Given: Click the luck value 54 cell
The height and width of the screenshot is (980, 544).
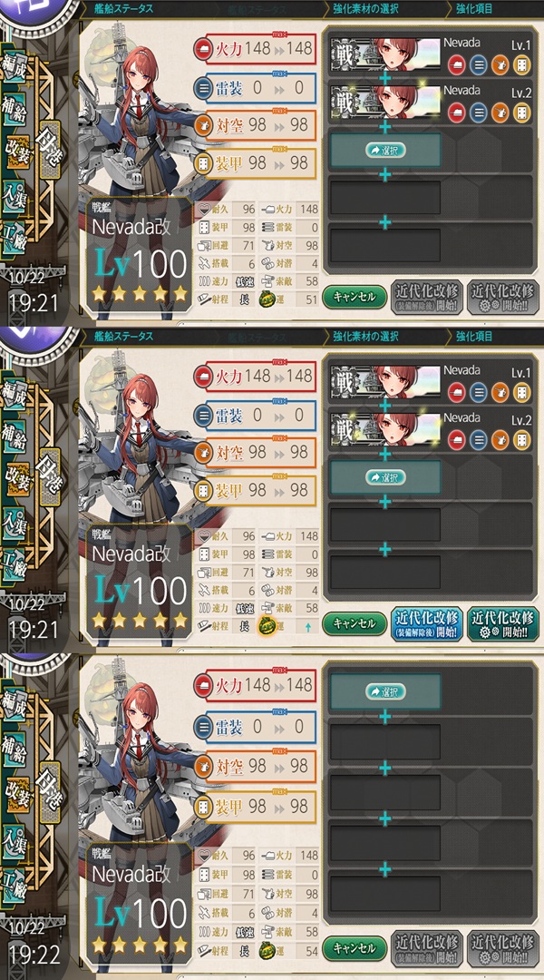Looking at the screenshot, I should tap(308, 953).
